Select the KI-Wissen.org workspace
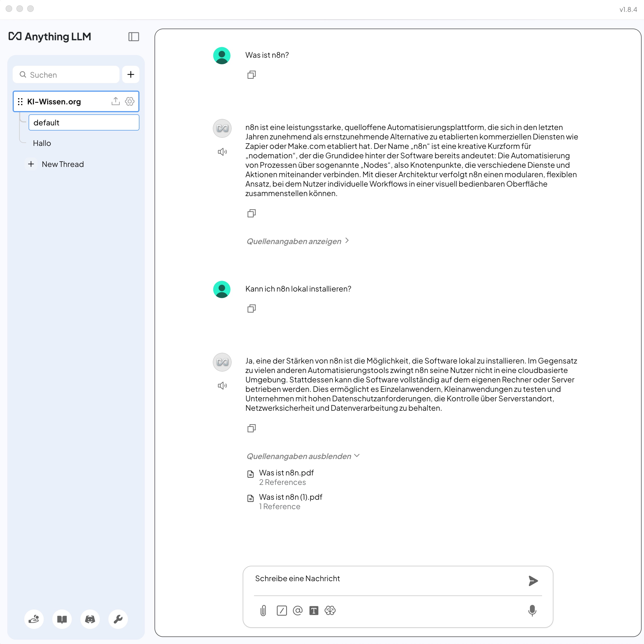 pos(76,101)
